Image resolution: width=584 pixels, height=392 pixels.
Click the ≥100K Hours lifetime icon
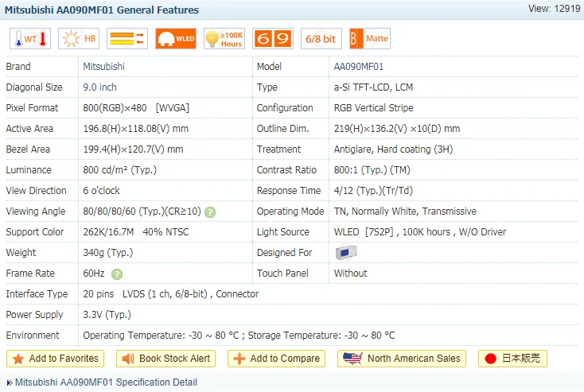pos(224,38)
